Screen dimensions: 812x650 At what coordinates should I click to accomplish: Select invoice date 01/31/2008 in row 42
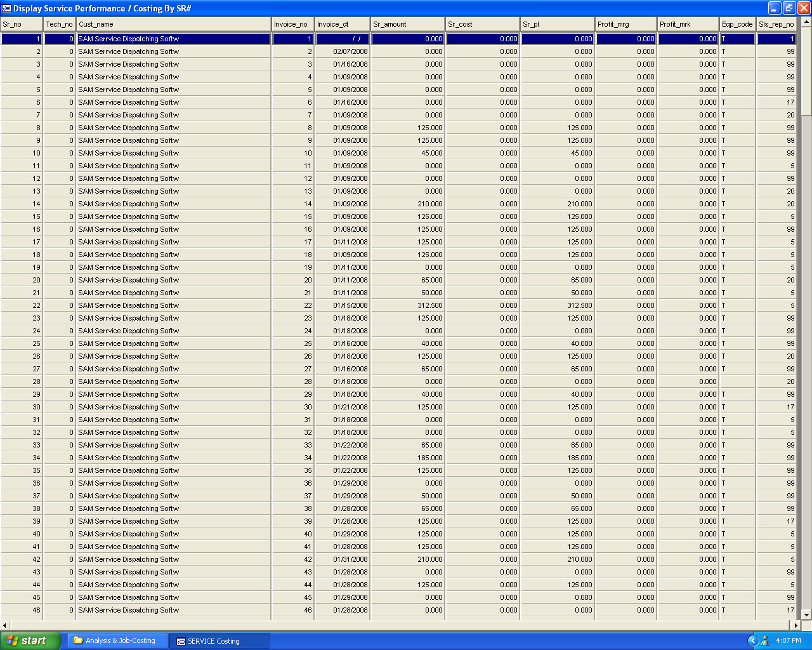click(343, 559)
